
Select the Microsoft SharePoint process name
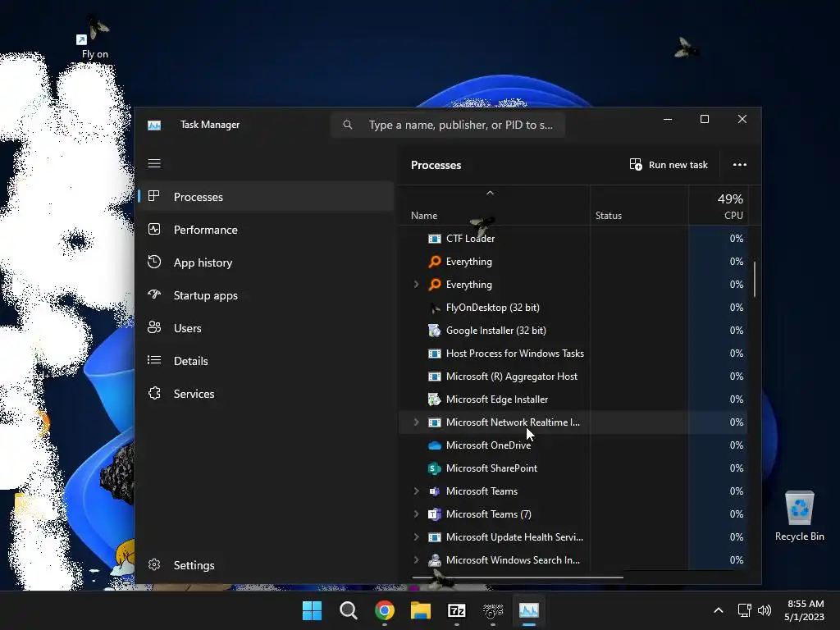492,468
